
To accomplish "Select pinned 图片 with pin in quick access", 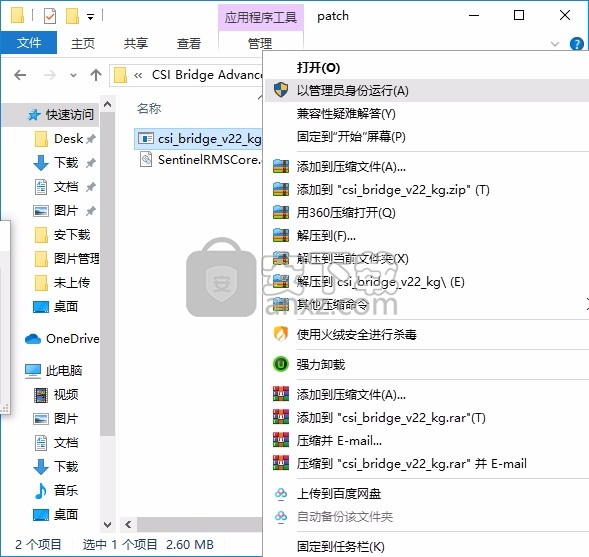I will [x=65, y=211].
